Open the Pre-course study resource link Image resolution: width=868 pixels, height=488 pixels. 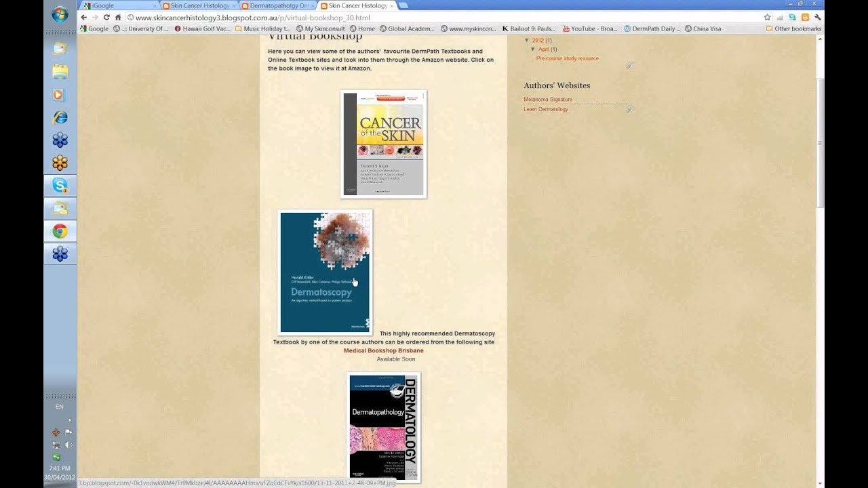pos(567,58)
